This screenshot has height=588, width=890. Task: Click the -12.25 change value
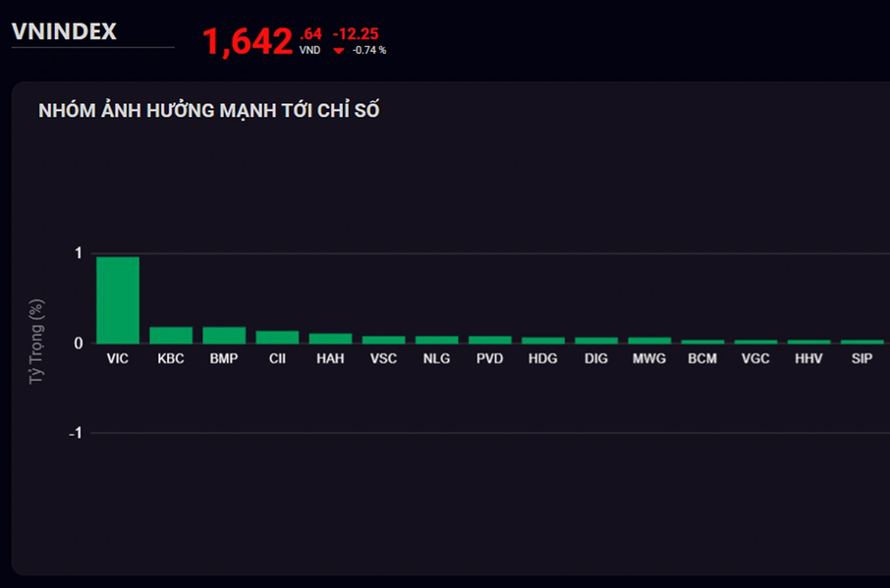point(356,33)
